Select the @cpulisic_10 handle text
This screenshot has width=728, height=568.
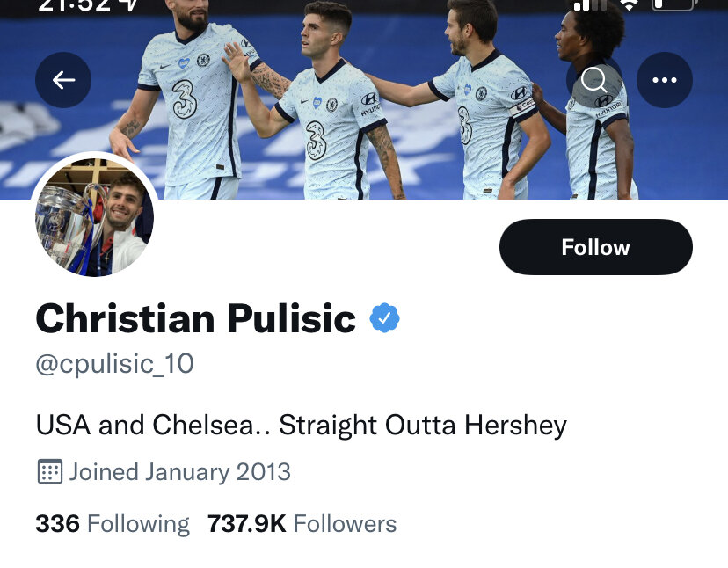coord(114,364)
